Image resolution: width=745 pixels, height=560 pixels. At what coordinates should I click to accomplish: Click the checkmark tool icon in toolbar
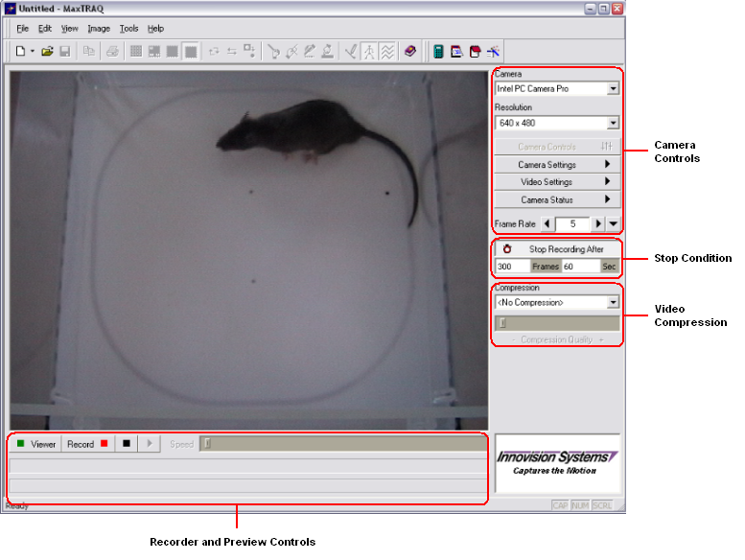tap(351, 51)
